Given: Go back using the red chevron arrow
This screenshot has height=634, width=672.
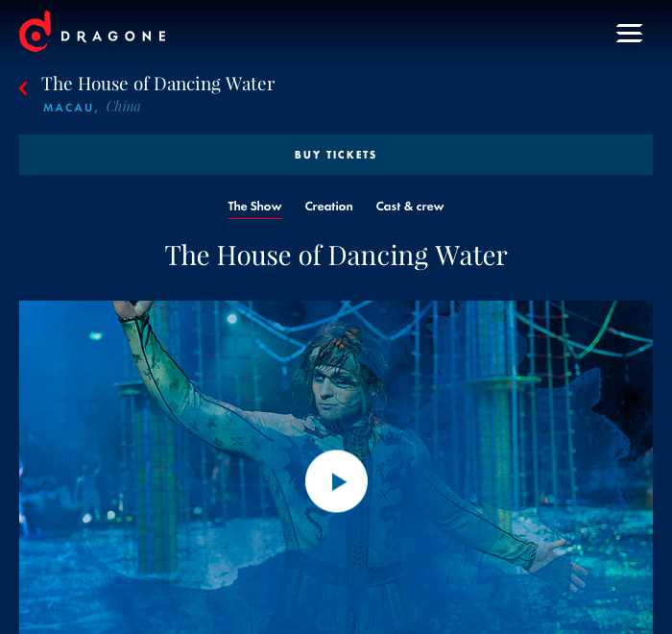Looking at the screenshot, I should tap(23, 88).
